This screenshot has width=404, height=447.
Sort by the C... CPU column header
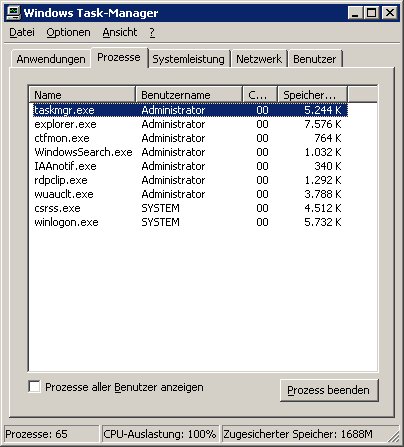[260, 95]
